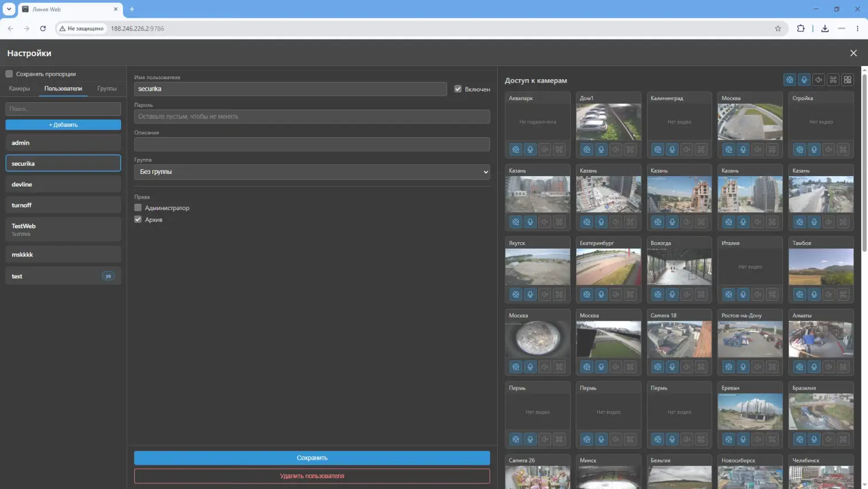The height and width of the screenshot is (489, 868).
Task: Click the four-squares grid icon in camera access header
Action: (x=847, y=80)
